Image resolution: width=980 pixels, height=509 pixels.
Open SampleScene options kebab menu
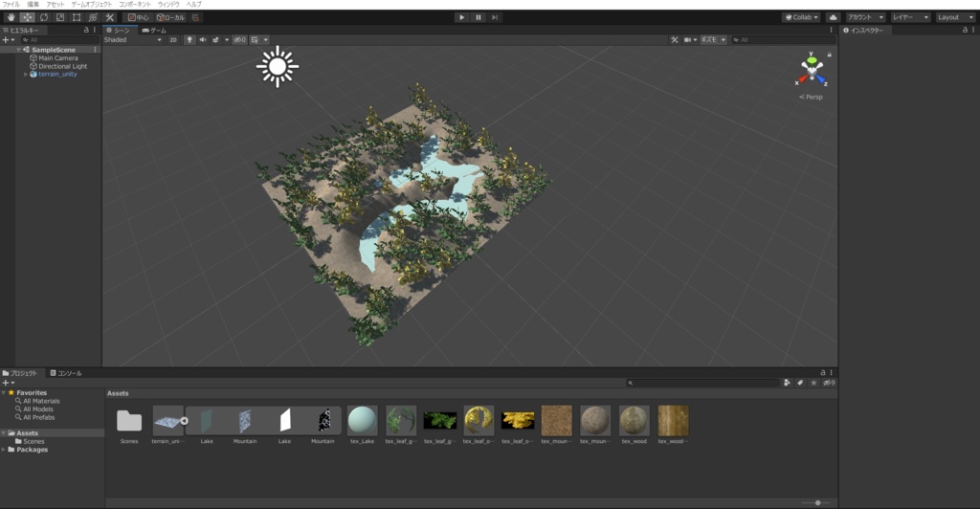tap(95, 50)
